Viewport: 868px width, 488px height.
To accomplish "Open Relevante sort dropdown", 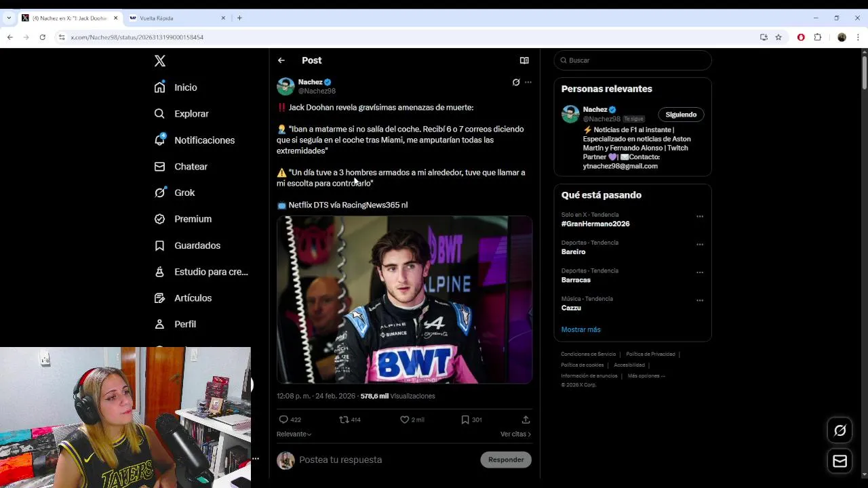I will [294, 434].
